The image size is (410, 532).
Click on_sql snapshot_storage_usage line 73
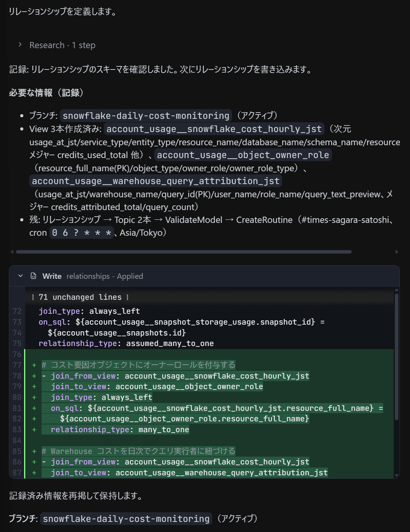181,322
